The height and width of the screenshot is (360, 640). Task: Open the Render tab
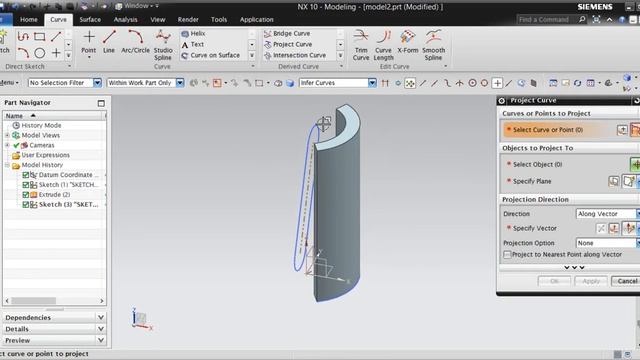(188, 19)
